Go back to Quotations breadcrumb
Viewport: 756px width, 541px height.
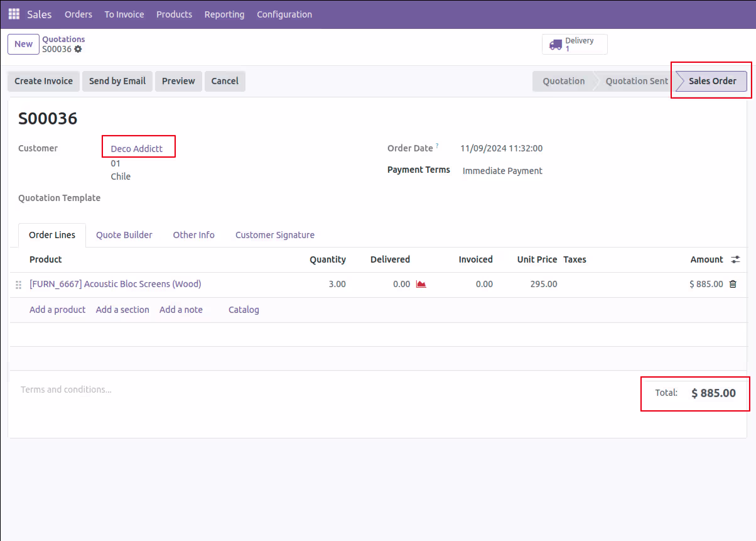pos(63,39)
